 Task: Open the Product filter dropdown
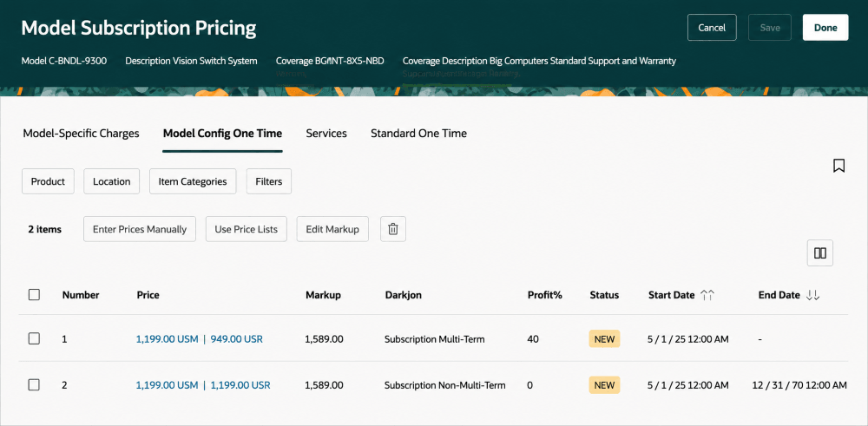[48, 181]
